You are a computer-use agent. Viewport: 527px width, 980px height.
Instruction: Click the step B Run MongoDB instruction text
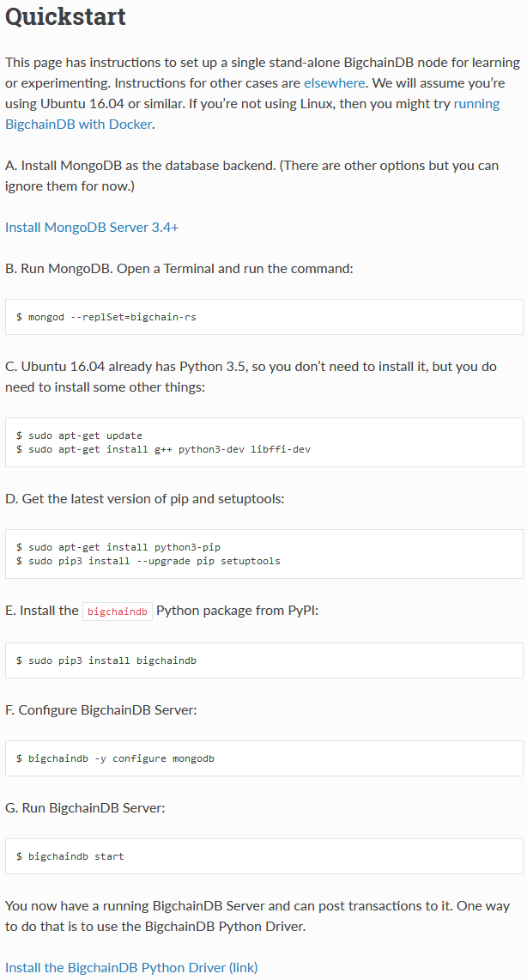pos(179,269)
